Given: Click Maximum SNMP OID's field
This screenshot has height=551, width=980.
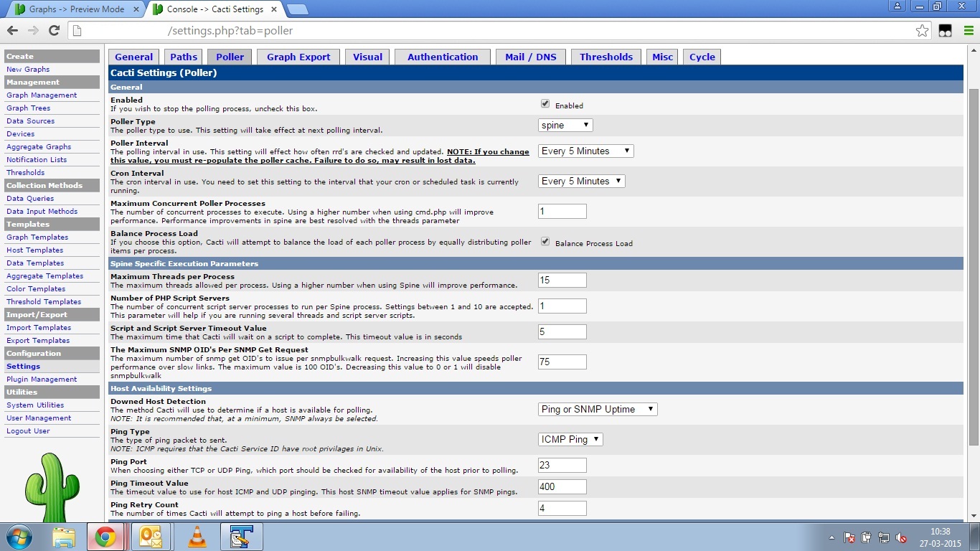Looking at the screenshot, I should click(562, 362).
